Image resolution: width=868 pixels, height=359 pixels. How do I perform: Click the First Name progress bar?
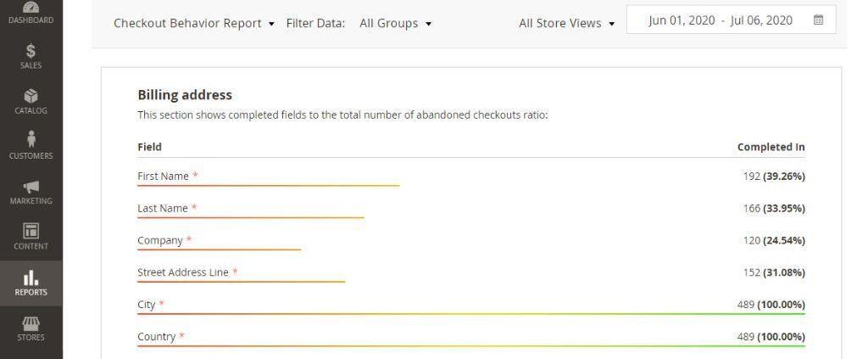(269, 186)
